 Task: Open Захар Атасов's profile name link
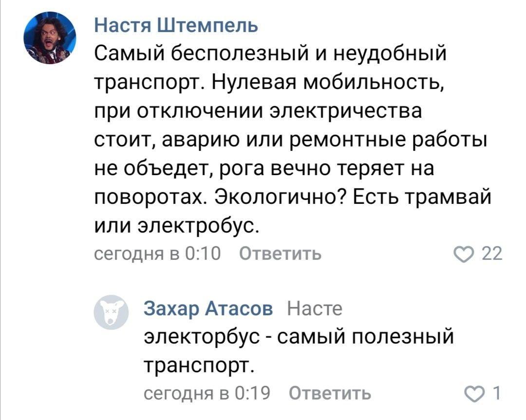pos(208,309)
